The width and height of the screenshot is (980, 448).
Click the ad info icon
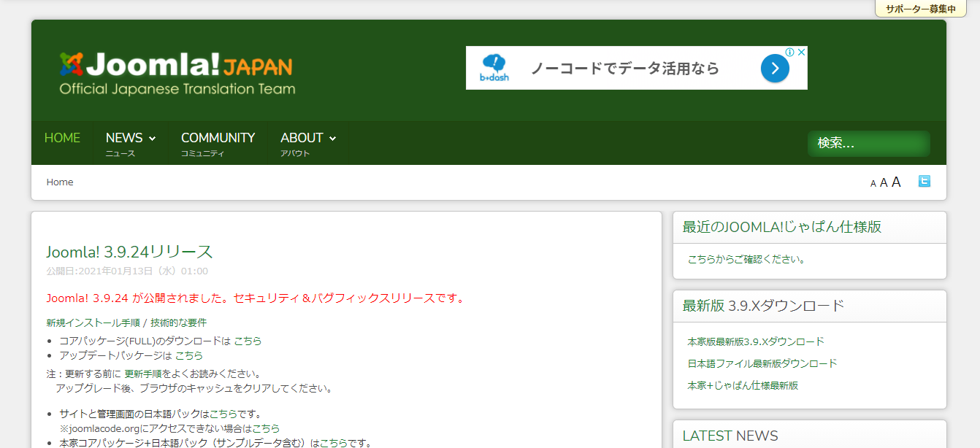click(x=789, y=53)
